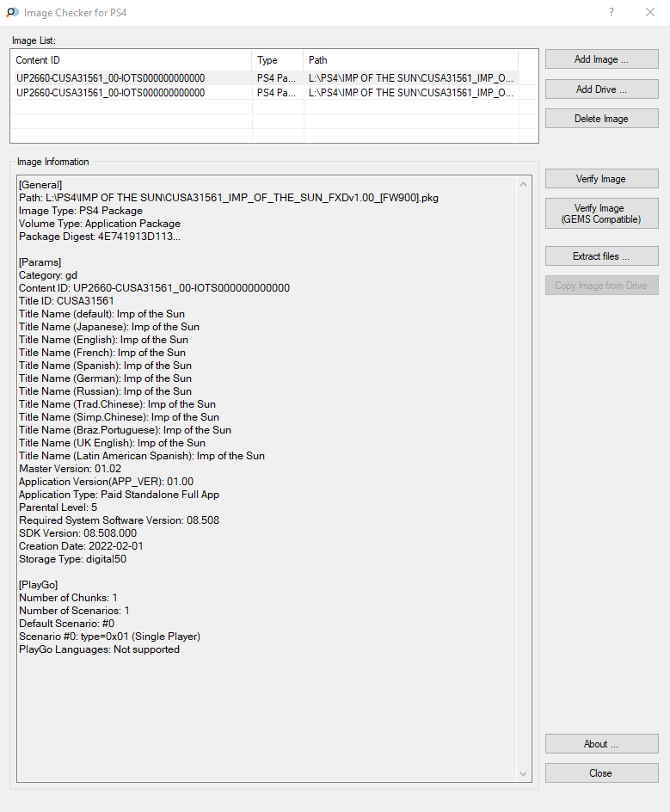670x812 pixels.
Task: Click the Parental Level: 5 line
Action: 58,507
